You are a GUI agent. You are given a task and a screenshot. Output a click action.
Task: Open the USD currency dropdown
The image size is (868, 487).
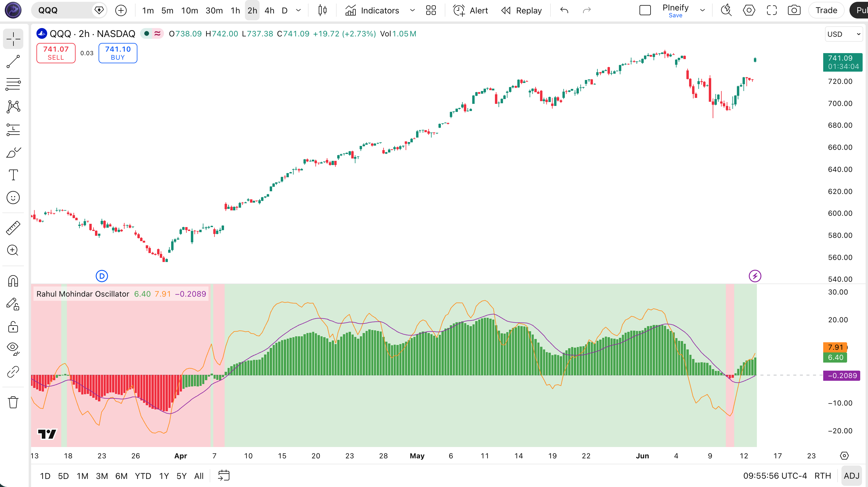(844, 34)
